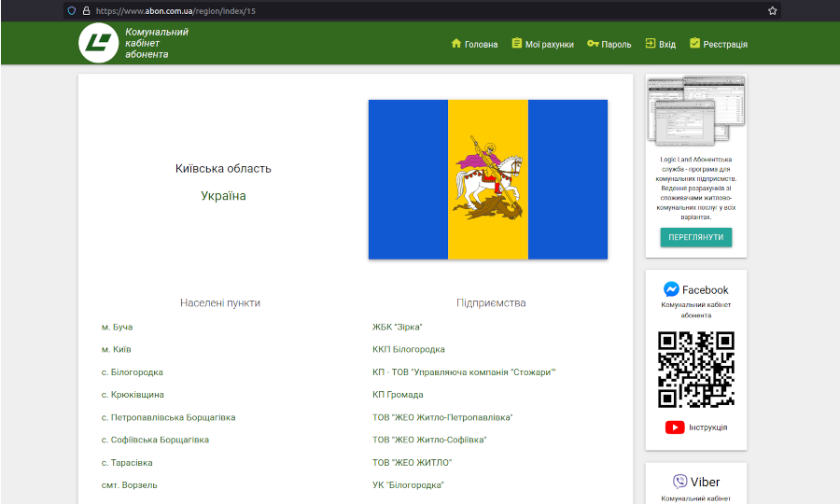Open ТОВ "ЖЕО Житло-Петропавлівка" link
The height and width of the screenshot is (504, 840).
click(442, 417)
